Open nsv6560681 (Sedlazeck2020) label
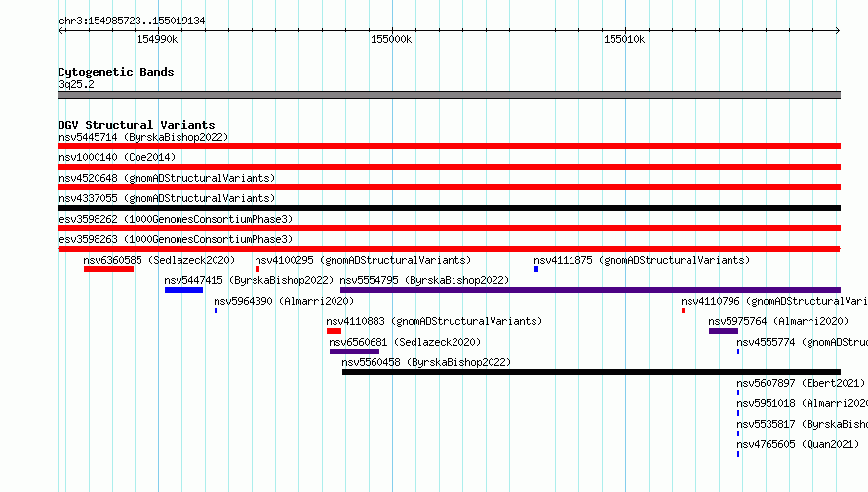 coord(405,342)
